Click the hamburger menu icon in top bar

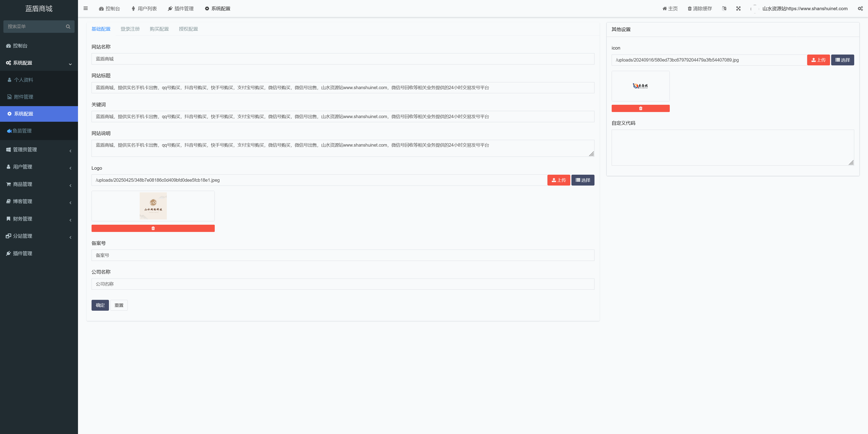(85, 8)
